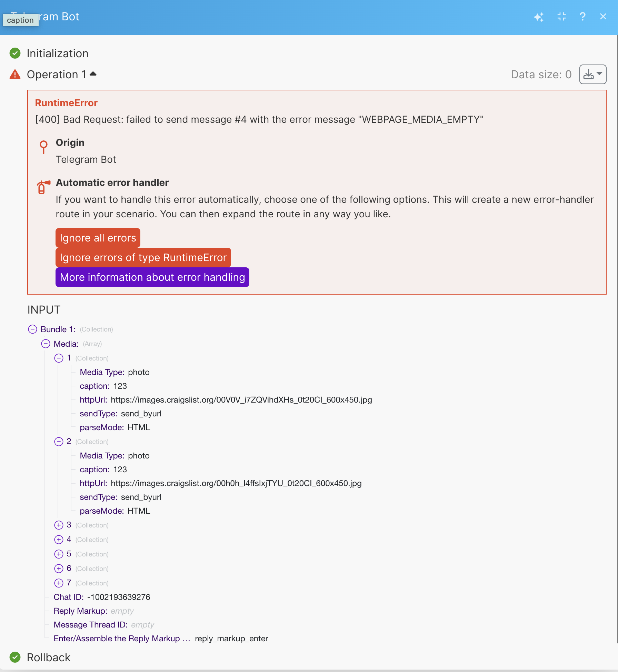Expand media item 7 collection
This screenshot has height=672, width=618.
[59, 583]
